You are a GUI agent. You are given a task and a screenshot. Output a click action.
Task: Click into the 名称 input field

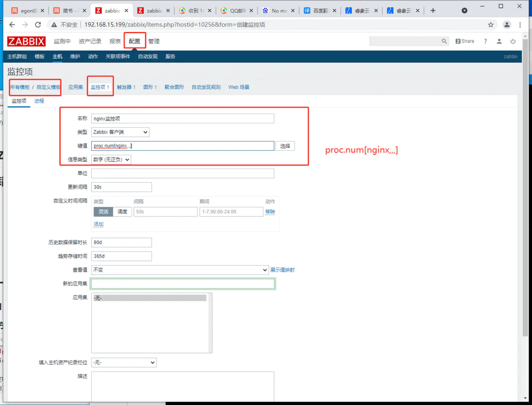pyautogui.click(x=183, y=118)
